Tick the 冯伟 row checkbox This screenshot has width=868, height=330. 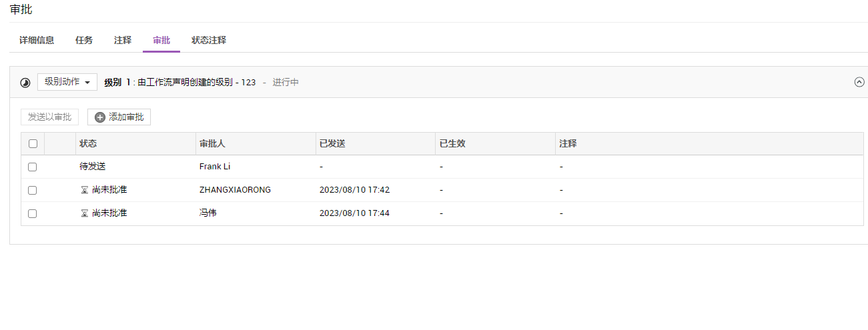coord(33,213)
